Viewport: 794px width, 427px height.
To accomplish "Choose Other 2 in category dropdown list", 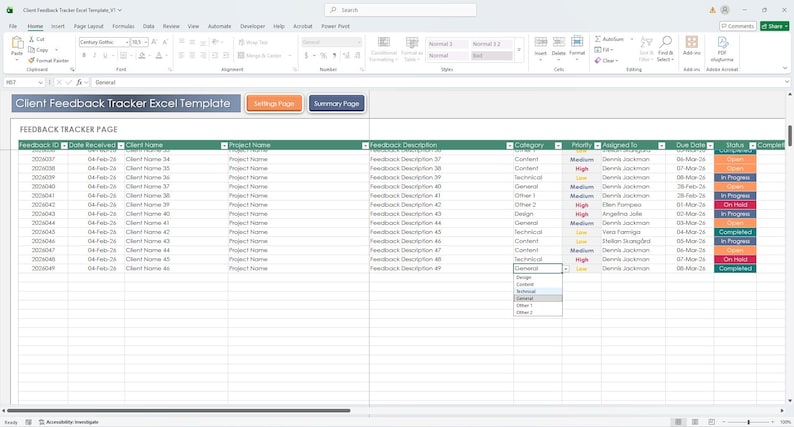I will coord(538,313).
